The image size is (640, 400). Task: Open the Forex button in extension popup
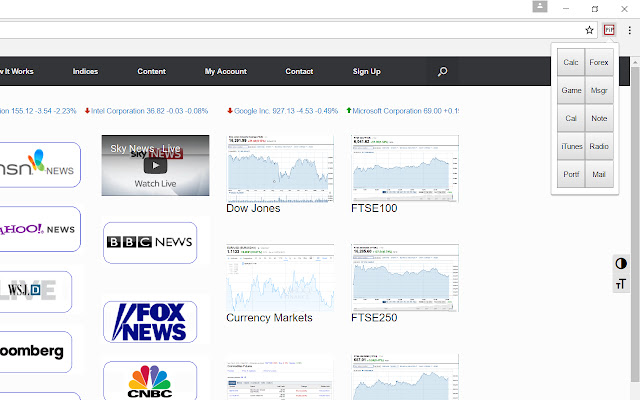click(599, 62)
